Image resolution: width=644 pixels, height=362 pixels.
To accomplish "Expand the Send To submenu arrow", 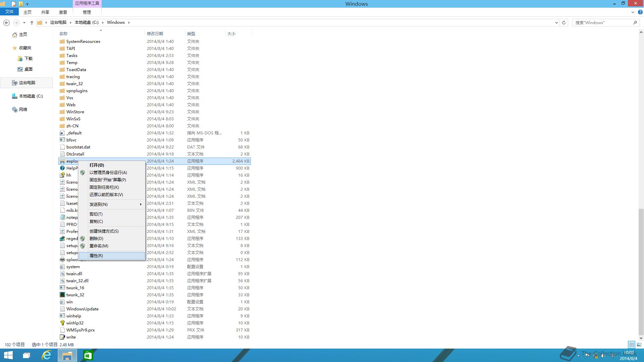I will (x=141, y=204).
